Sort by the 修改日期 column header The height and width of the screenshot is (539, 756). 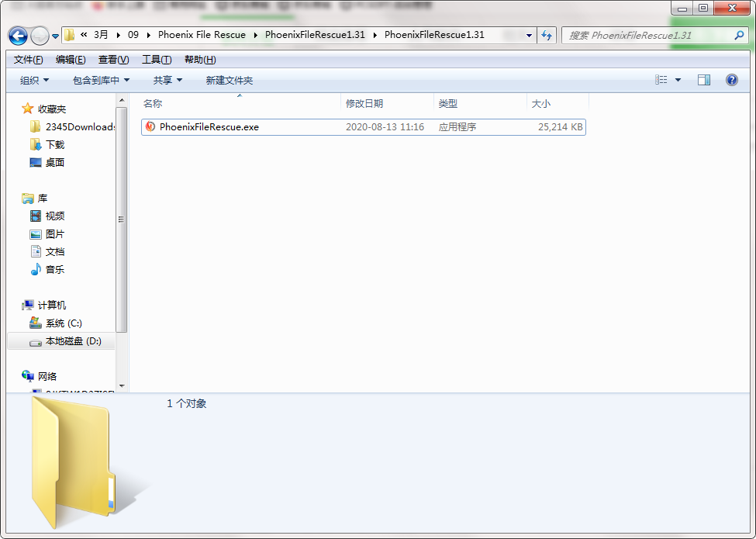(x=387, y=103)
